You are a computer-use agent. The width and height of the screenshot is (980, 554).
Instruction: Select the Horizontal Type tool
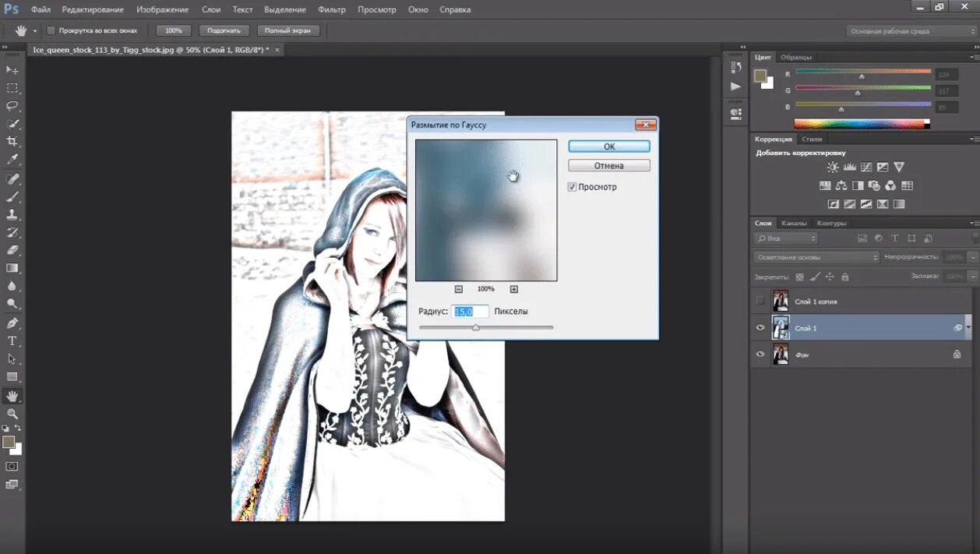point(12,341)
